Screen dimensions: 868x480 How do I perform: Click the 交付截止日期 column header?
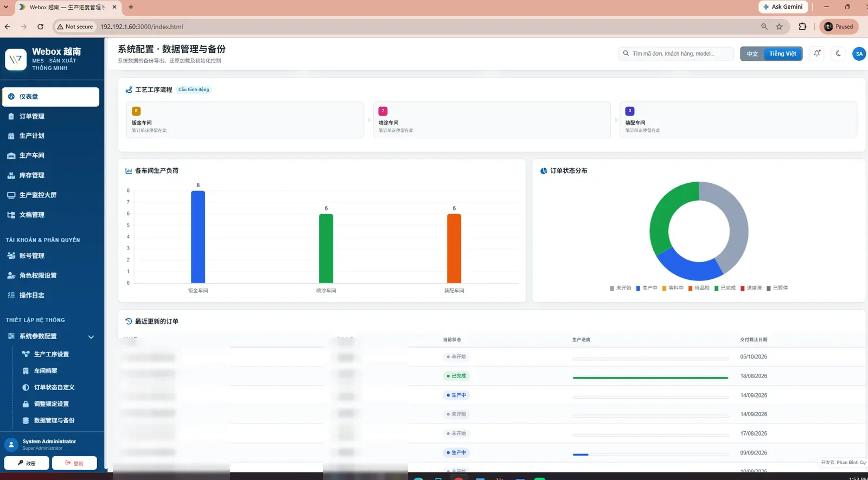[754, 340]
